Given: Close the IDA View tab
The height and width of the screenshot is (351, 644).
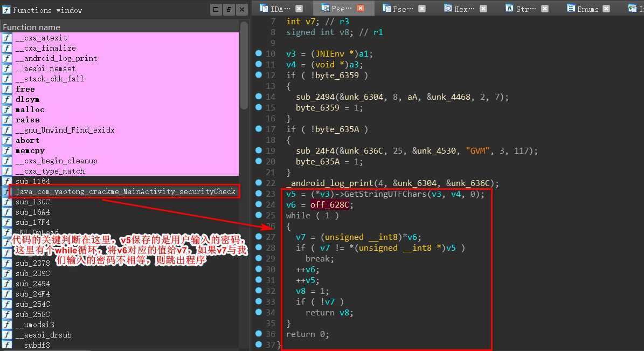Looking at the screenshot, I should coord(299,9).
